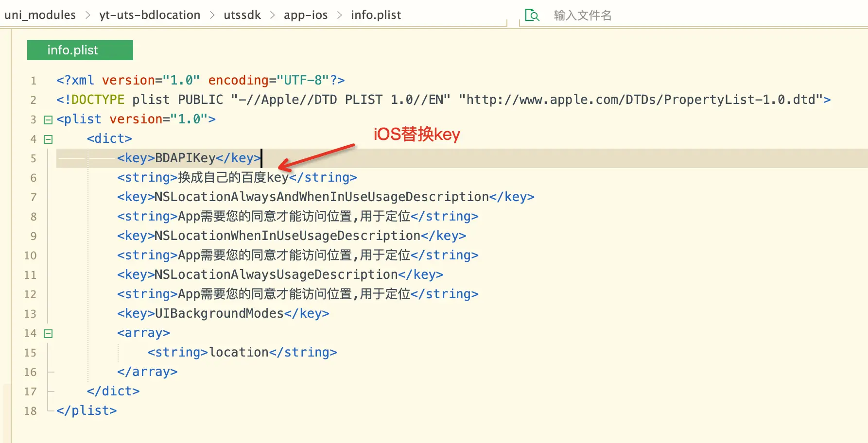The width and height of the screenshot is (868, 443).
Task: Click the file search icon
Action: click(x=532, y=15)
